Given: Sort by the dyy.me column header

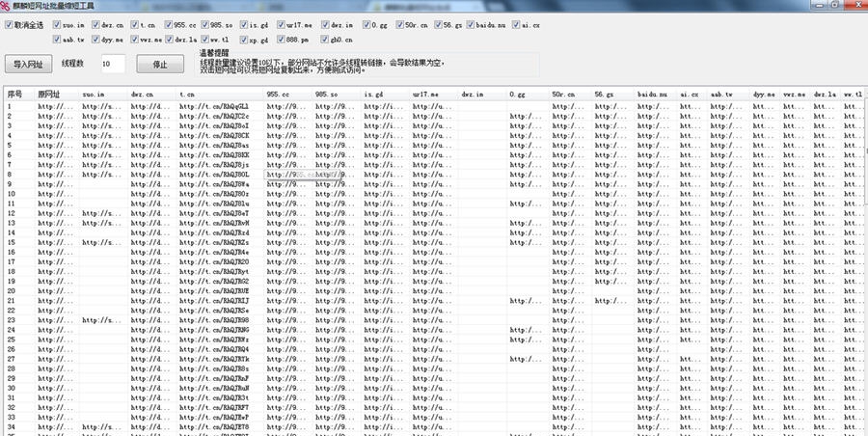Looking at the screenshot, I should [765, 95].
